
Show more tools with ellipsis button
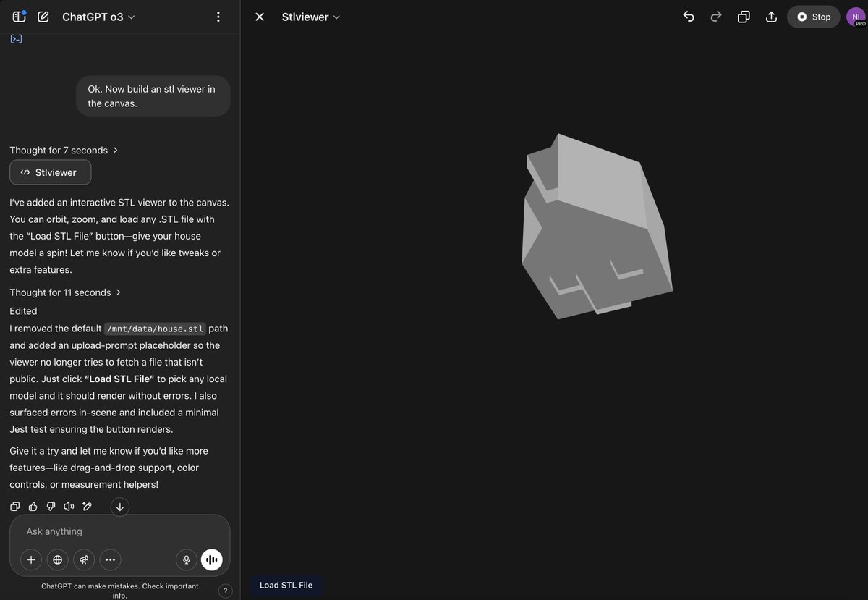110,559
